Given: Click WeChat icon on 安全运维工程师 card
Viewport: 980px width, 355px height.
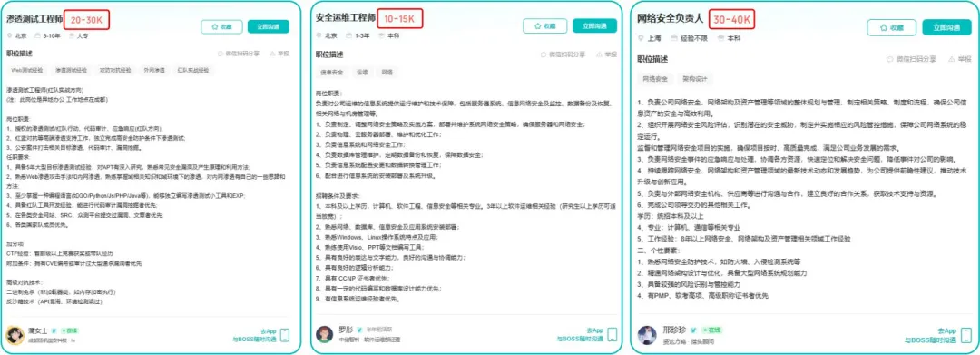Looking at the screenshot, I should (x=544, y=54).
